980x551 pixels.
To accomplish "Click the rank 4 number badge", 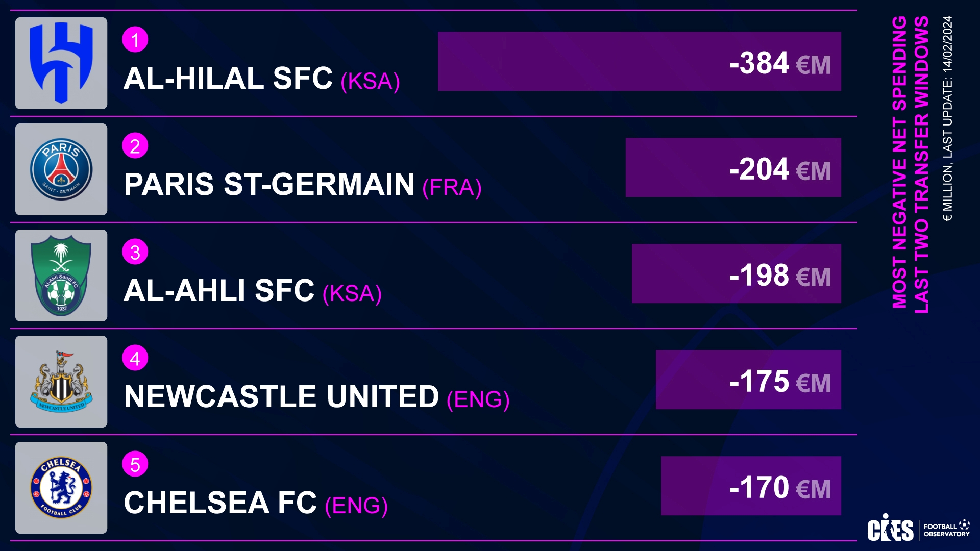I will coord(135,358).
